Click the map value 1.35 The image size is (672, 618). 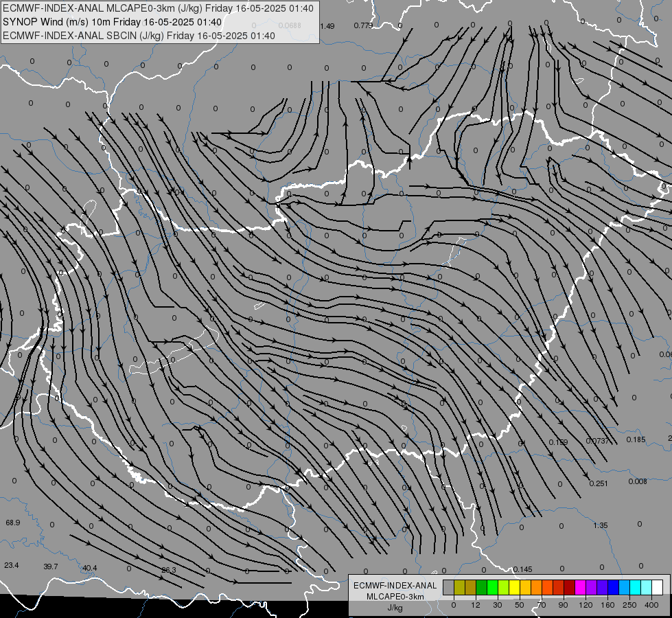tap(601, 526)
